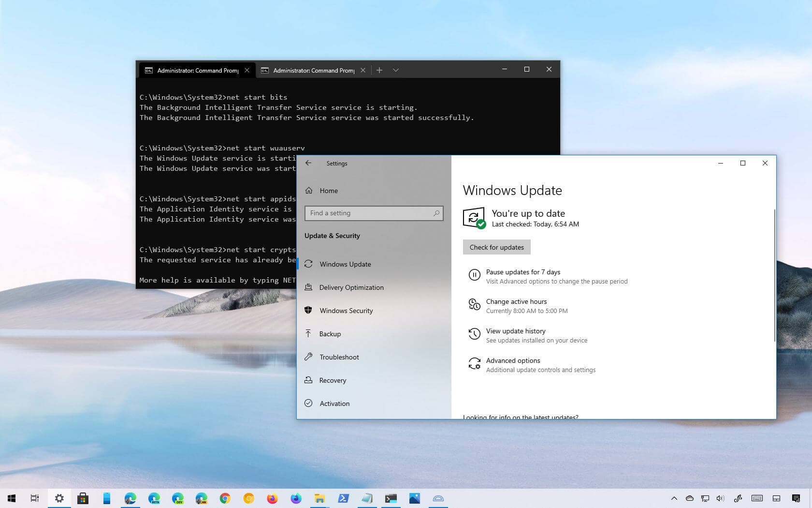Launch Chrome Canary from the taskbar
812x508 pixels.
[249, 498]
